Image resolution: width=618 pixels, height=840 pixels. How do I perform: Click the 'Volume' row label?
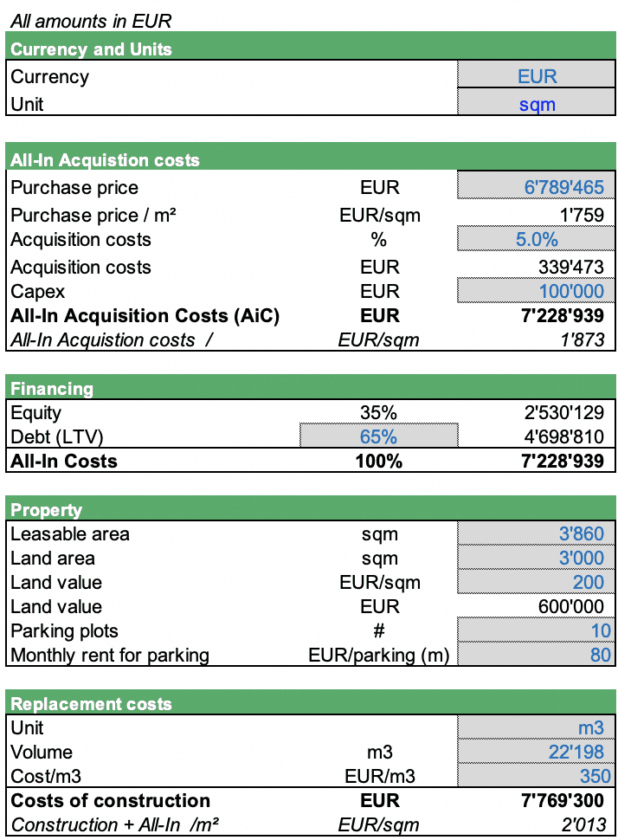(x=42, y=752)
